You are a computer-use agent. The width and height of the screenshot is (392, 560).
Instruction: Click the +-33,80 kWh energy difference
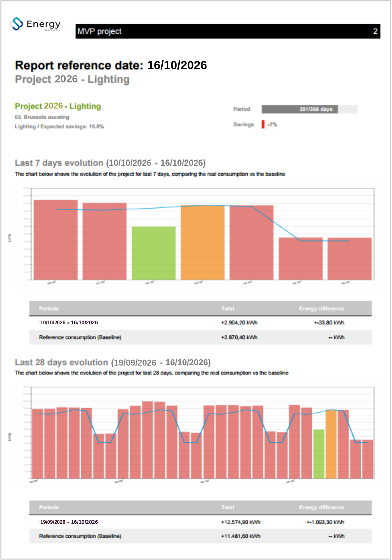329,322
